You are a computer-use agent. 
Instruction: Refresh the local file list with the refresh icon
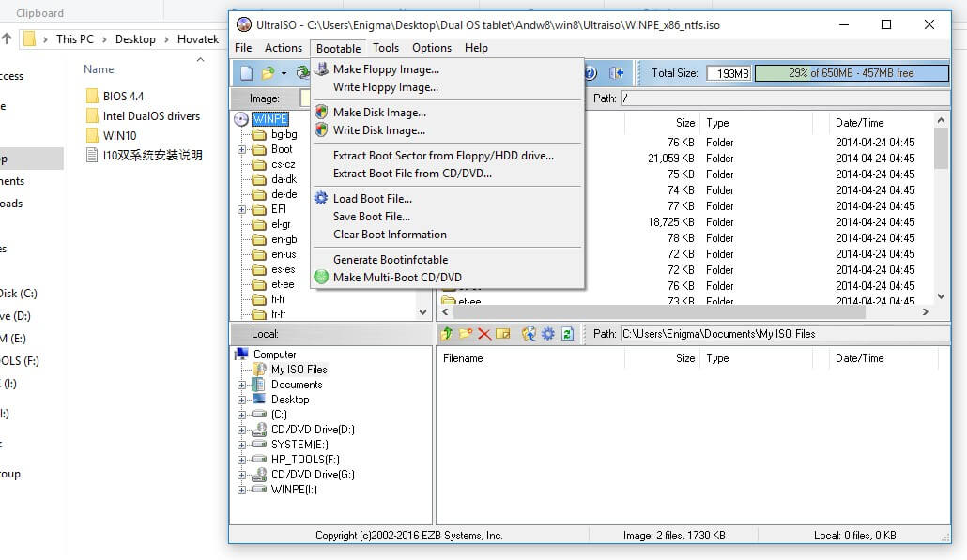(567, 333)
